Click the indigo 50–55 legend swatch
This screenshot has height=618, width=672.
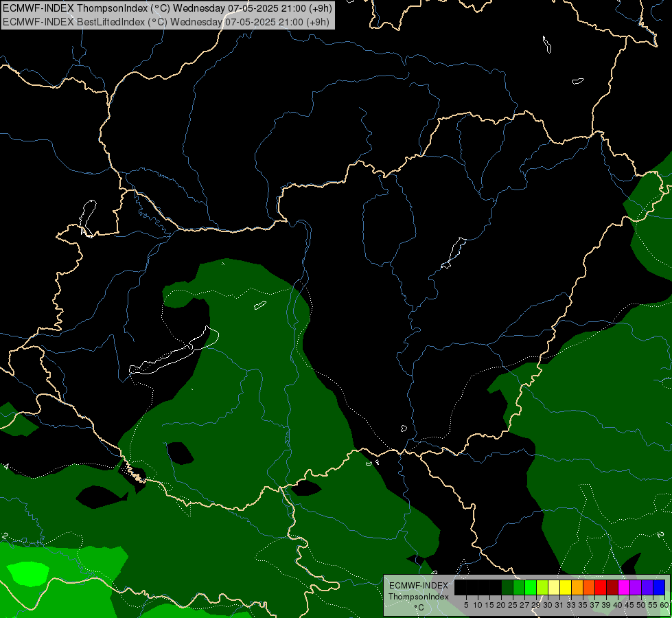647,587
